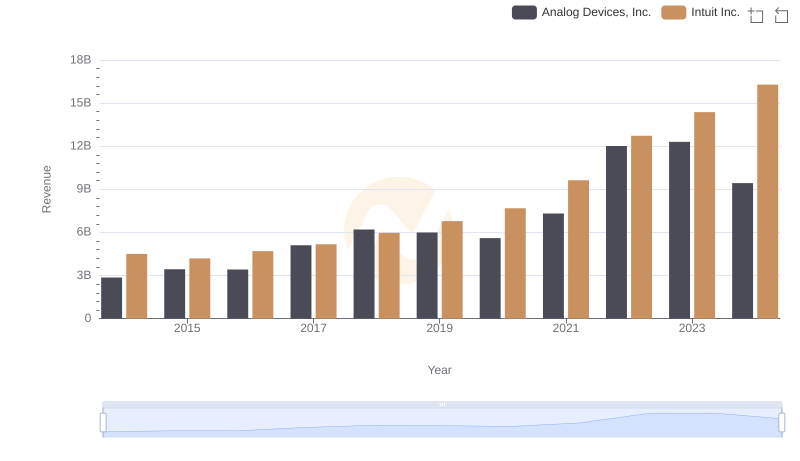Image resolution: width=800 pixels, height=461 pixels.
Task: Click right handle of range slider
Action: point(782,422)
